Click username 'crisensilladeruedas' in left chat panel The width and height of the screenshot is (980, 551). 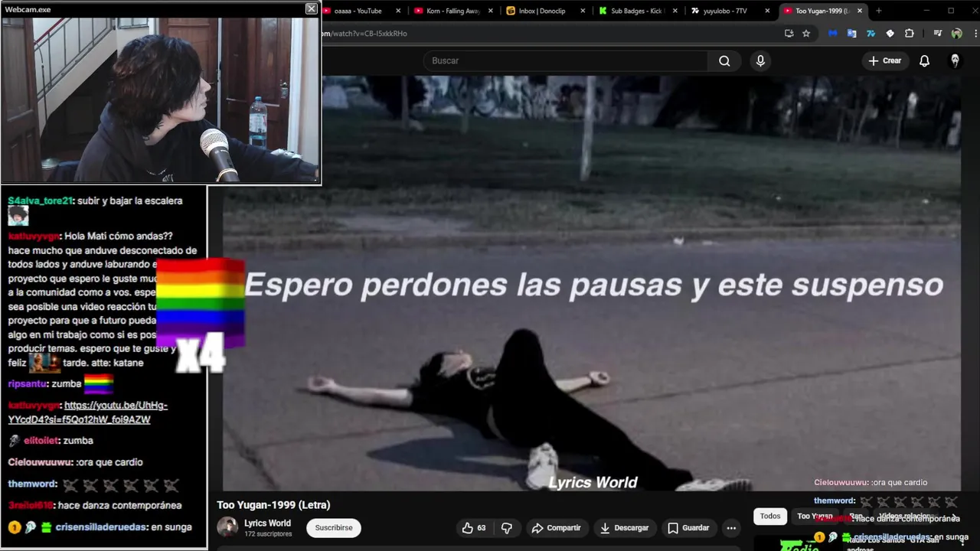100,527
